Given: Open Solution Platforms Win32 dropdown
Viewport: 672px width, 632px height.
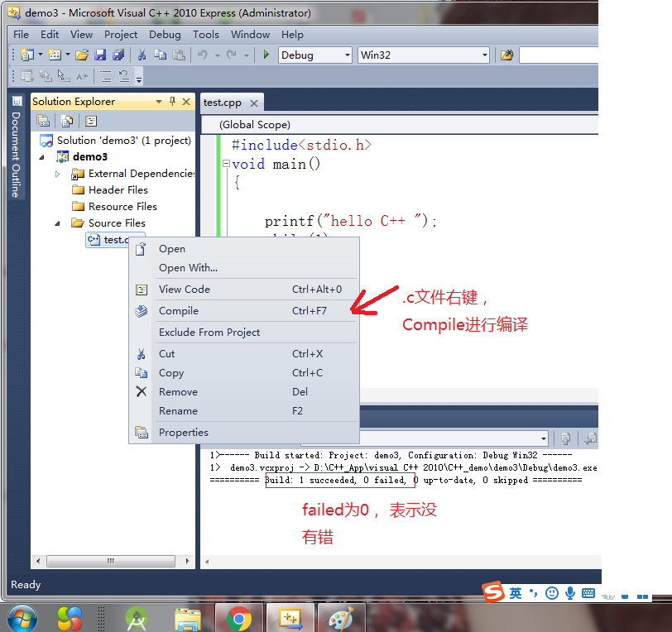Looking at the screenshot, I should tap(484, 55).
